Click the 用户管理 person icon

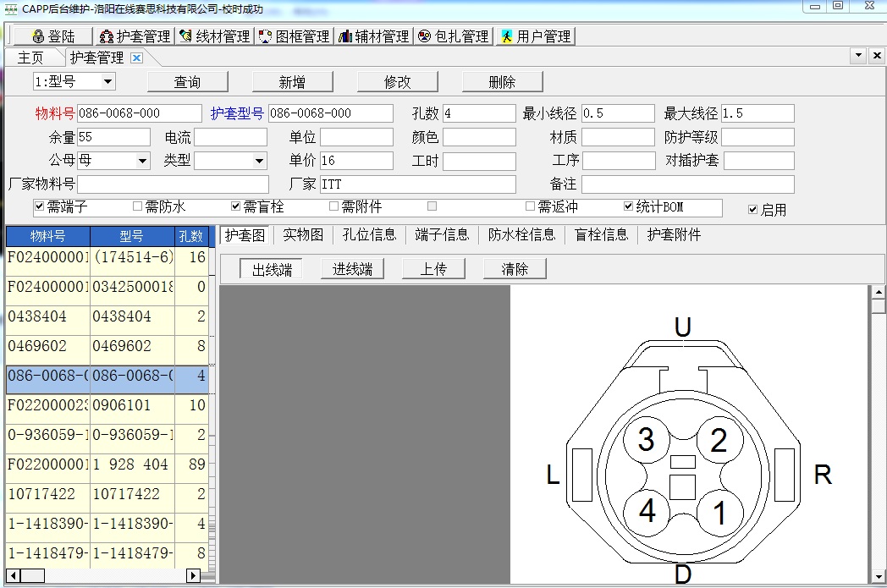[x=506, y=36]
